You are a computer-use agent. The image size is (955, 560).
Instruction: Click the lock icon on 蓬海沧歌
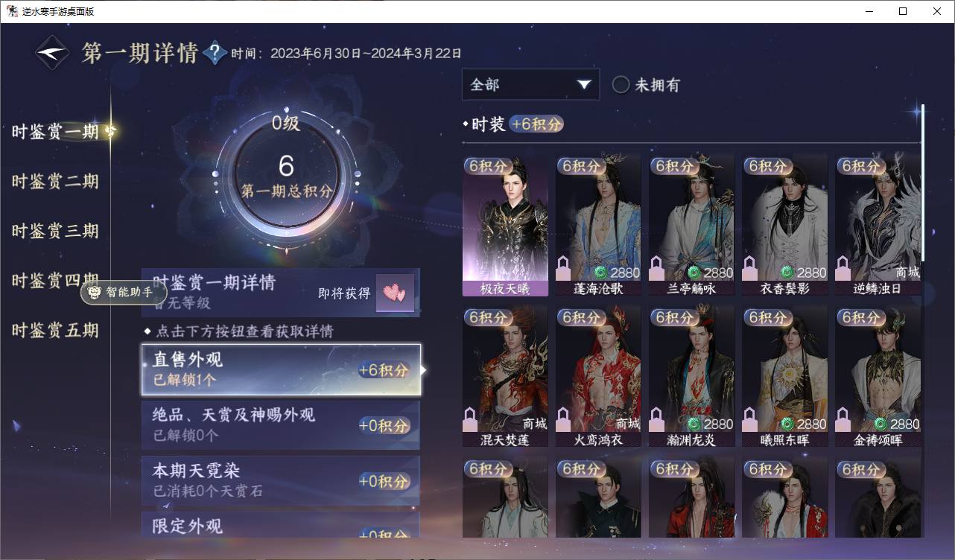(563, 268)
